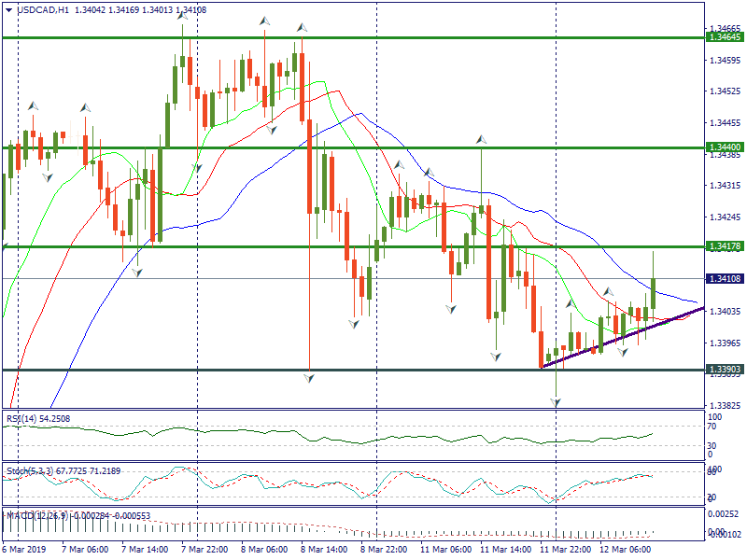Image resolution: width=747 pixels, height=560 pixels.
Task: Click the current price label 1.34108
Action: 726,278
